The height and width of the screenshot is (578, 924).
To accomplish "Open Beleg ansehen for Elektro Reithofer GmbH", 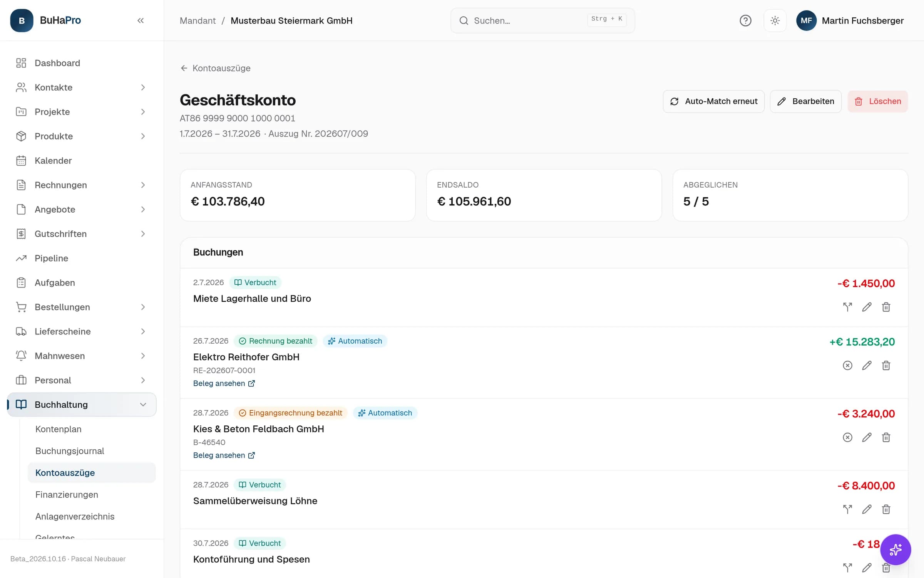I will [224, 383].
